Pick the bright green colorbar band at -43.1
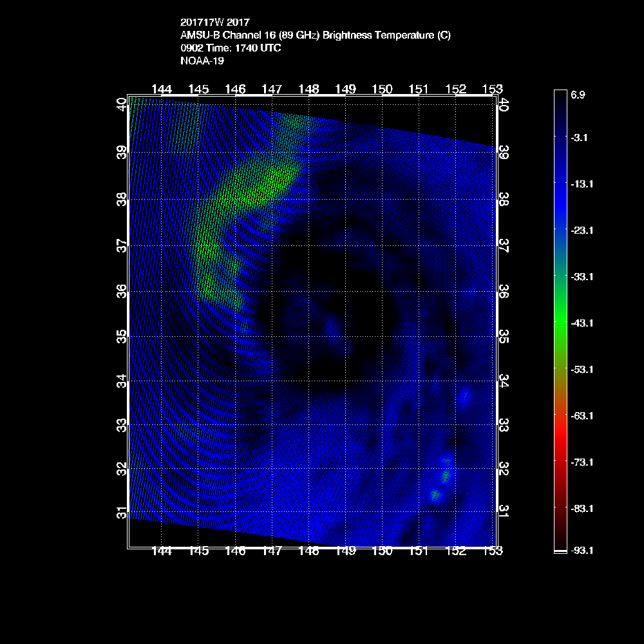Viewport: 644px width, 644px height. tap(560, 322)
